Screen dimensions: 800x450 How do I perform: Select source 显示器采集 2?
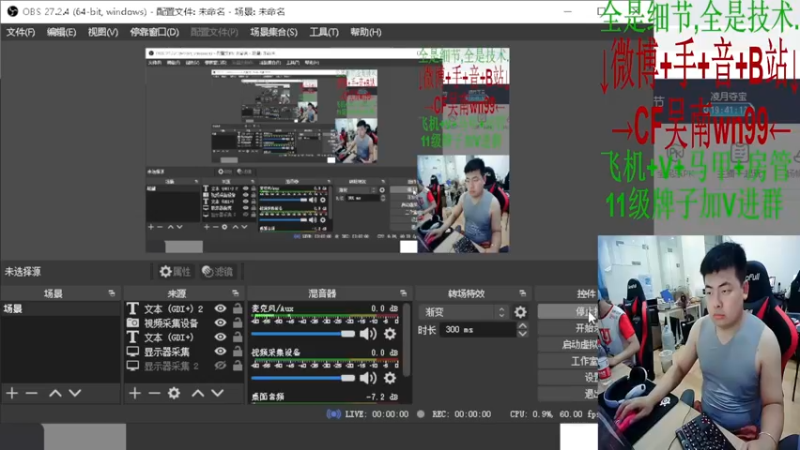(170, 366)
